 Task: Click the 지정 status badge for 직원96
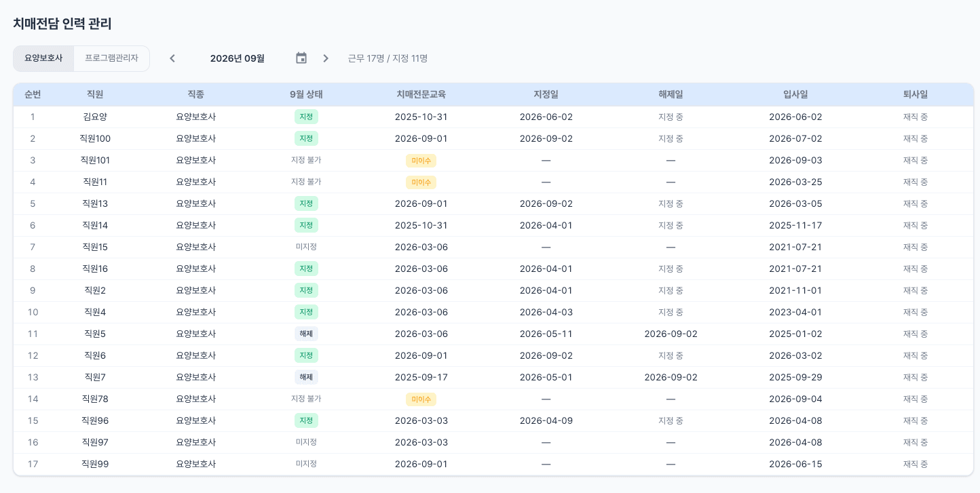[x=306, y=420]
